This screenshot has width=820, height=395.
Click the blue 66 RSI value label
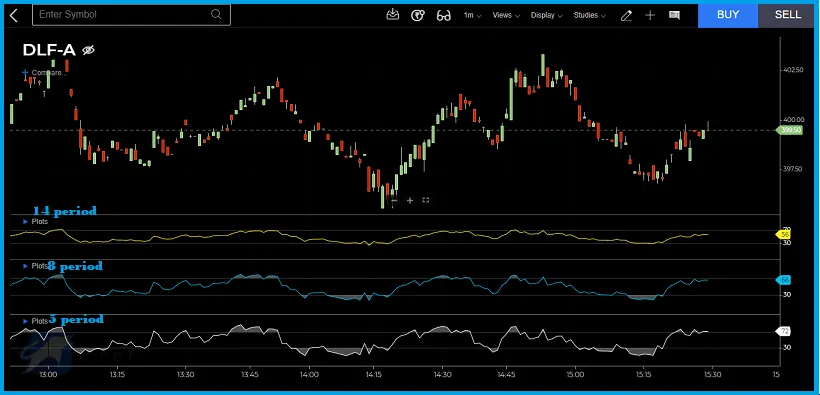coord(783,280)
